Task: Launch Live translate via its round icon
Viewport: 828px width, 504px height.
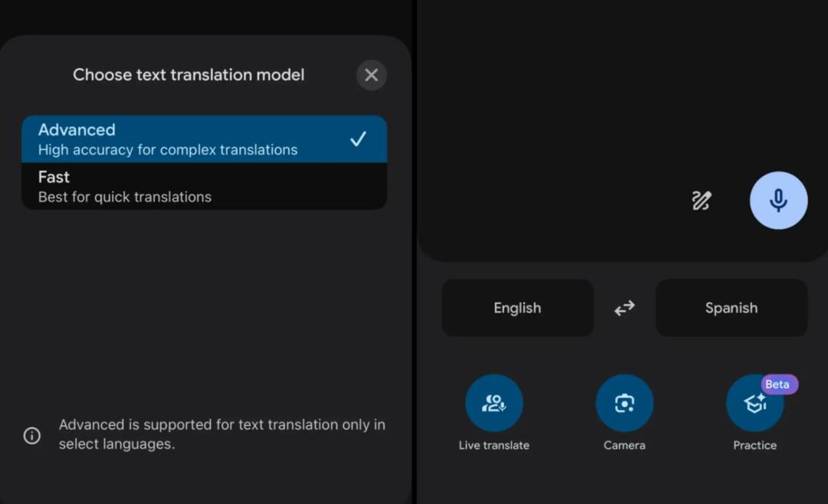Action: pos(494,403)
